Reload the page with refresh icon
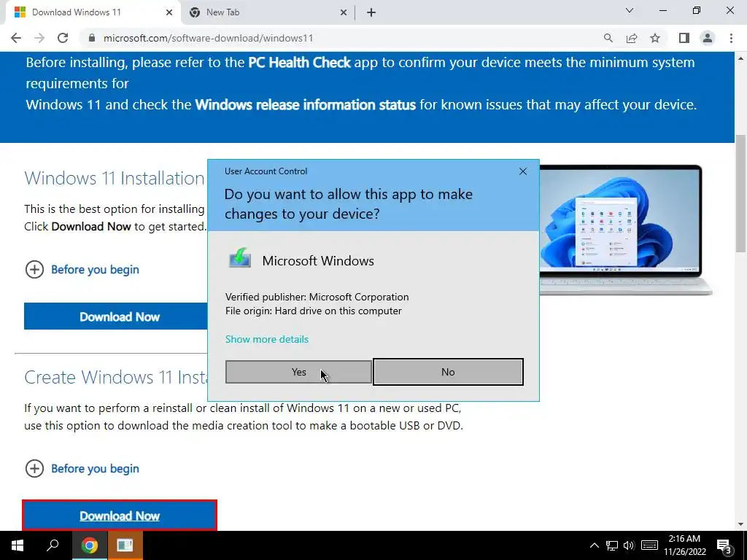 click(x=63, y=38)
